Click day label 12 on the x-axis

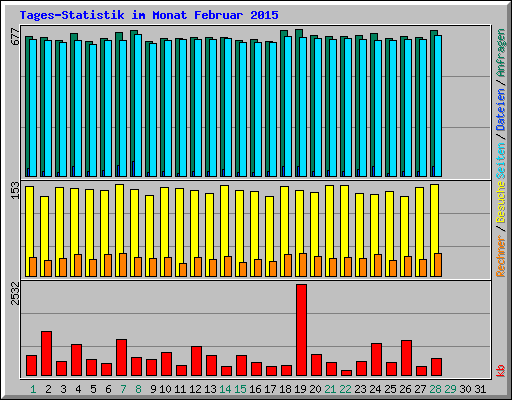click(195, 389)
